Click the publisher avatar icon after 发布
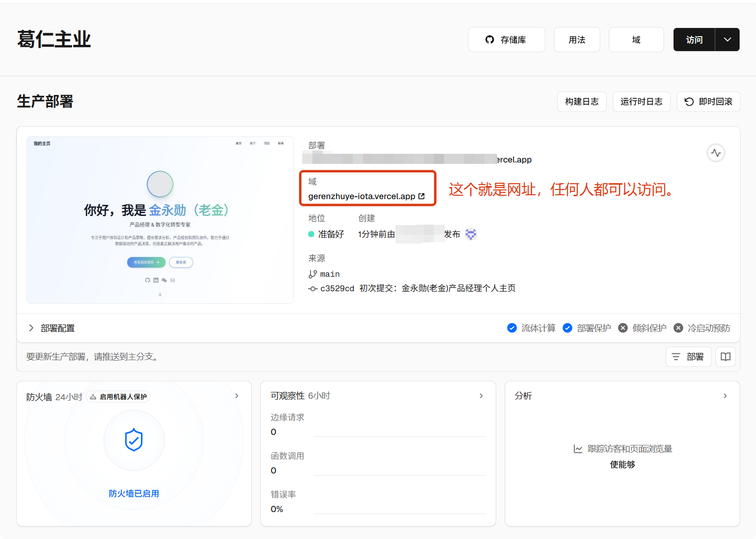Screen dimensions: 756x539 pyautogui.click(x=471, y=234)
